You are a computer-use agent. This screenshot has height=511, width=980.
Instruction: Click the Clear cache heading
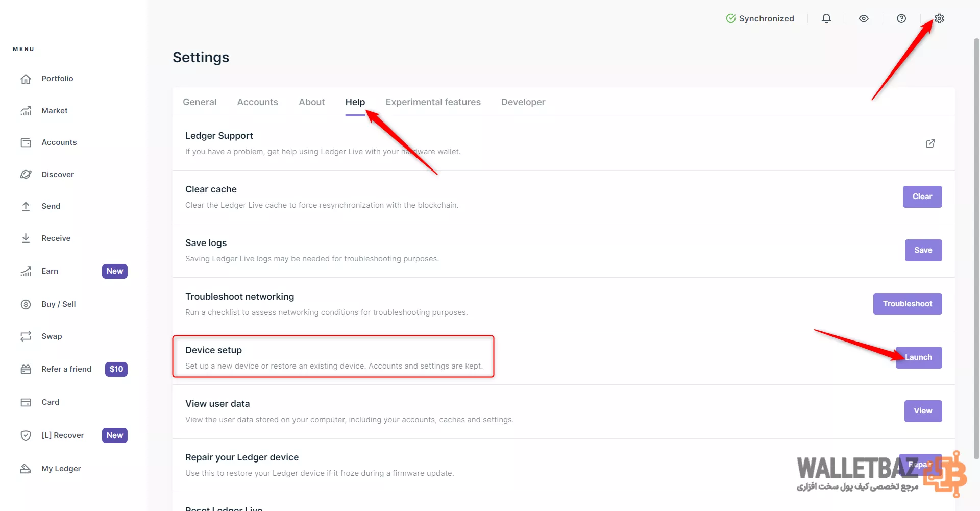[211, 189]
